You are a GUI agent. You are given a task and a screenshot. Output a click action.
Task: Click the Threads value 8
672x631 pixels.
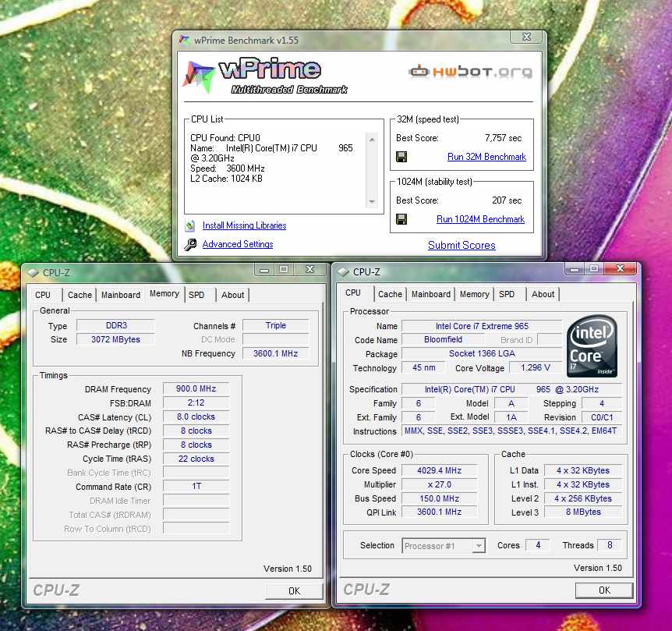pos(610,545)
